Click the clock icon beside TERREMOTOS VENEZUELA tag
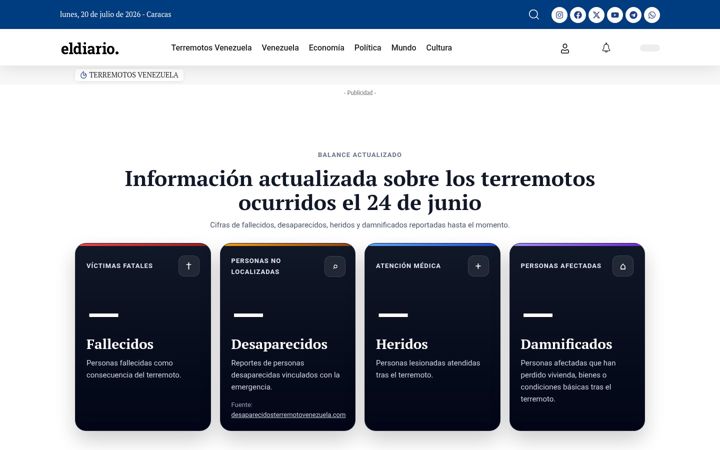Screen dimensions: 720x450 (83, 75)
